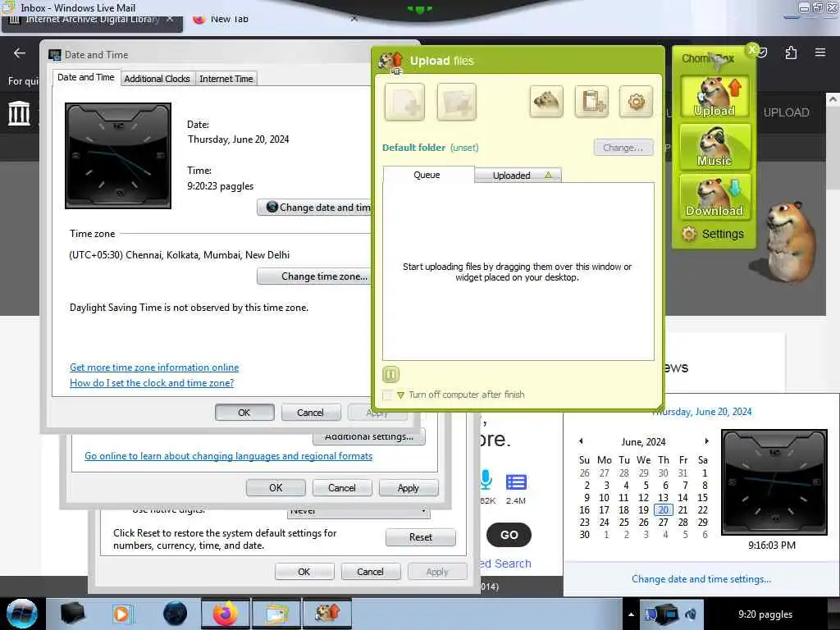Open the gear settings icon in Upload files
This screenshot has height=630, width=840.
[636, 101]
